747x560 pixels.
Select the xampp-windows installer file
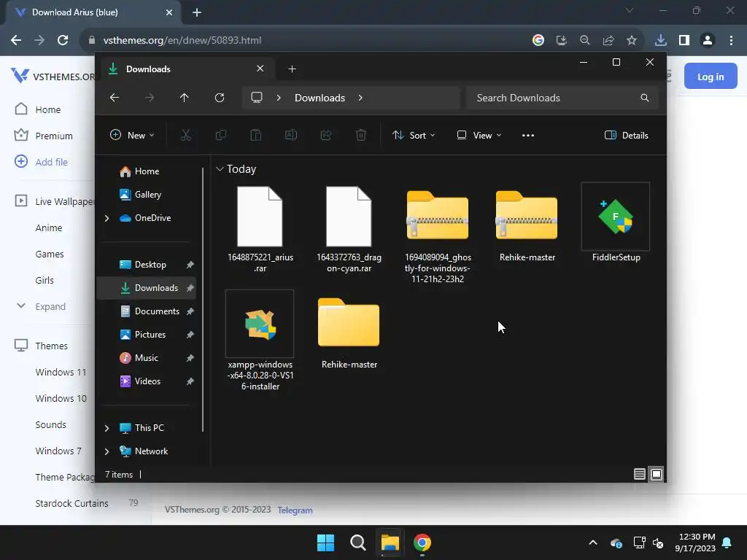pos(260,341)
